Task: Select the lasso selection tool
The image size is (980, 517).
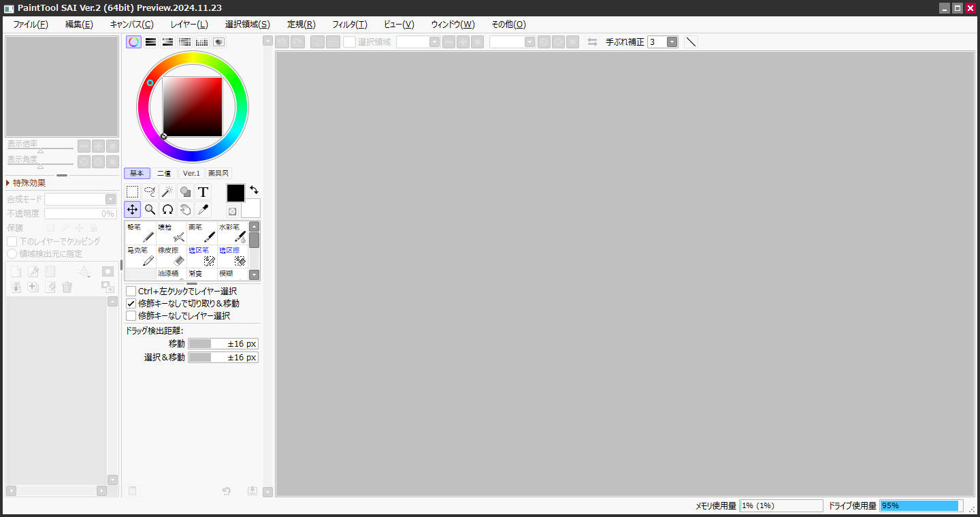Action: (x=150, y=192)
